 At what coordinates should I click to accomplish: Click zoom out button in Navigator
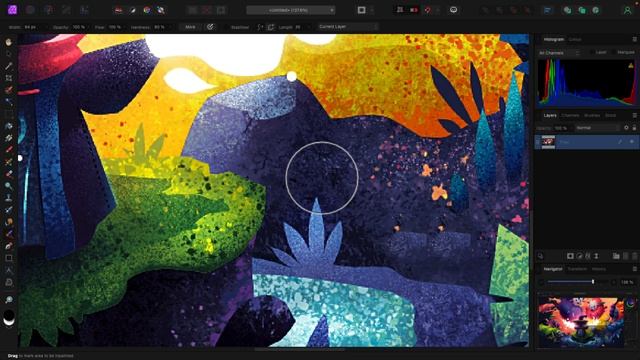pos(542,282)
